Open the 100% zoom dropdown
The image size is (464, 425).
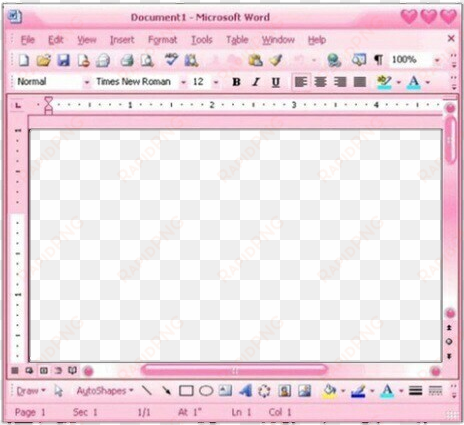click(437, 60)
